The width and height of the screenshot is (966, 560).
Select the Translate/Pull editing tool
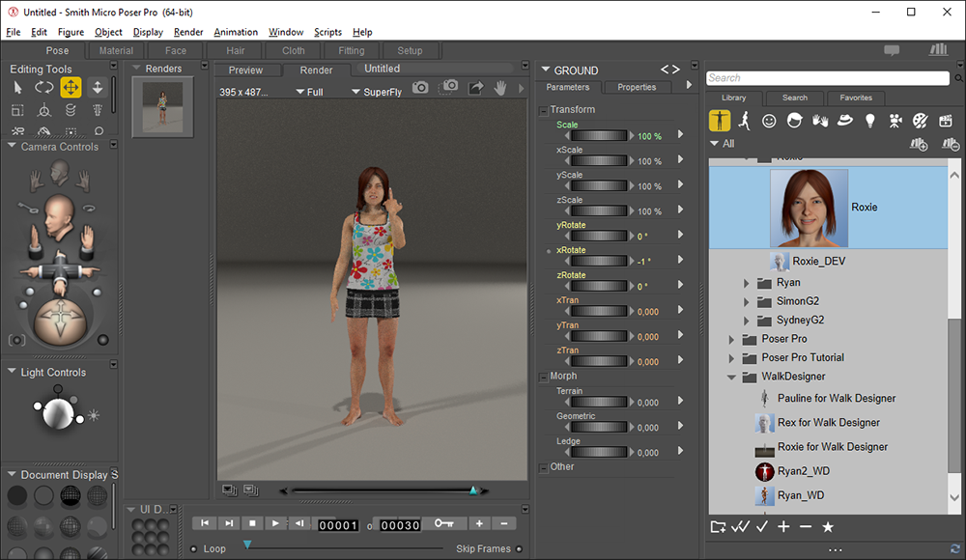coord(71,88)
